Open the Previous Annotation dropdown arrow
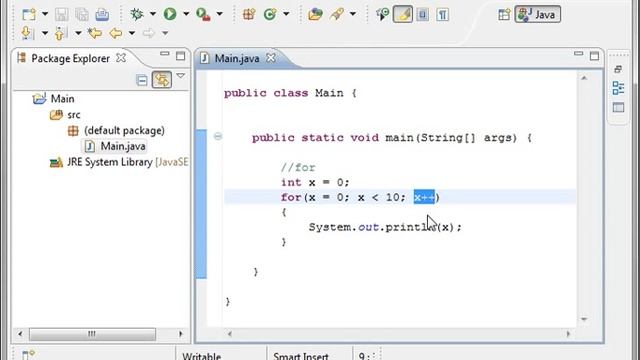This screenshot has height=360, width=640. tap(78, 33)
